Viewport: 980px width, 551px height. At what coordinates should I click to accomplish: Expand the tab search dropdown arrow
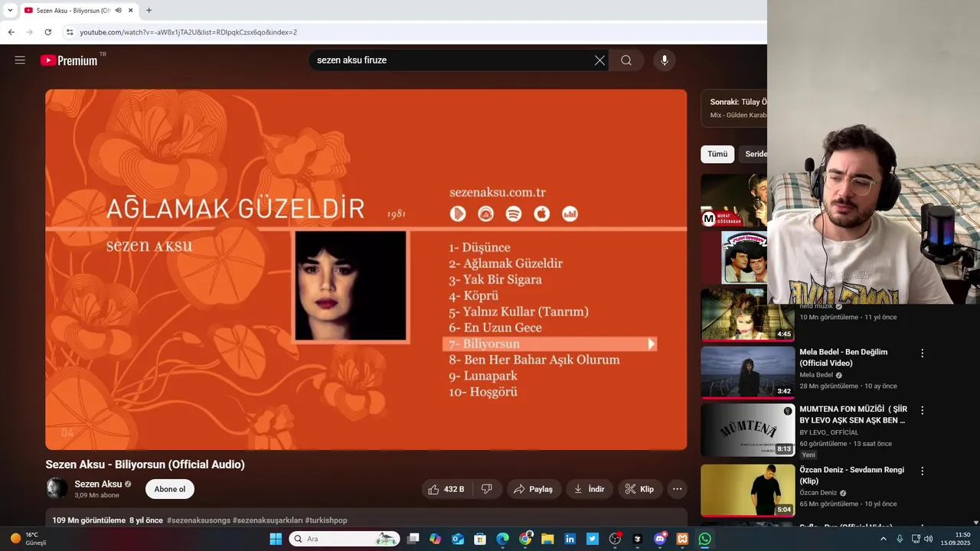10,11
